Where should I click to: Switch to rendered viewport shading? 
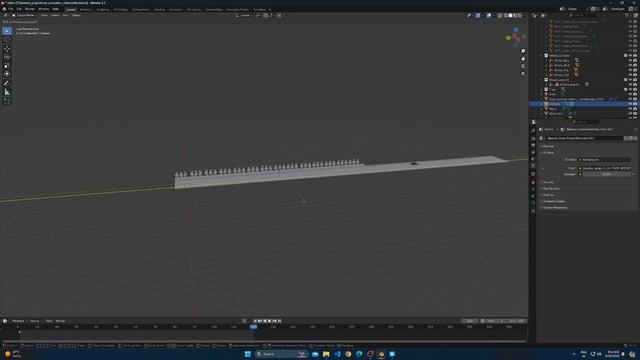520,16
